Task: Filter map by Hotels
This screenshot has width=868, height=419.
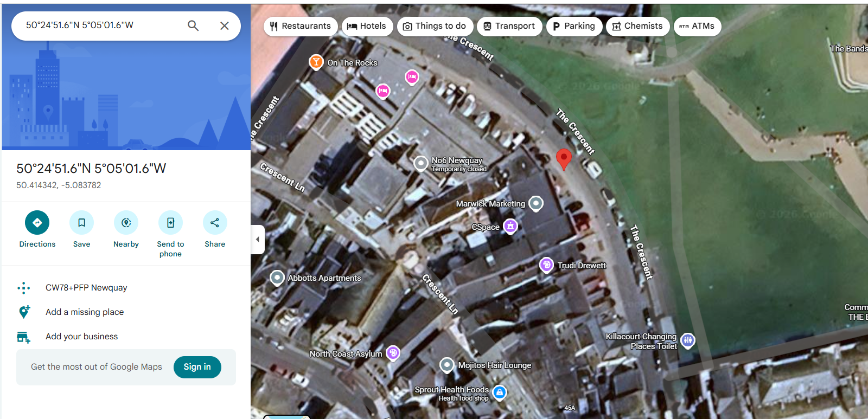Action: (x=367, y=26)
